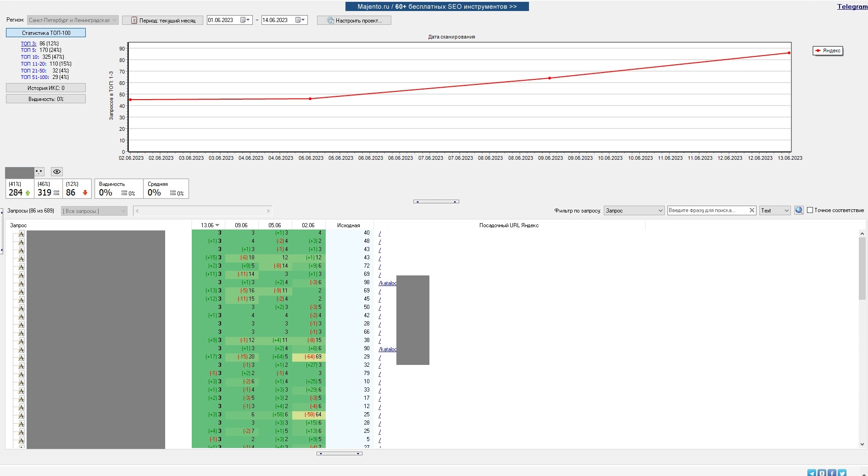The width and height of the screenshot is (868, 476).
Task: Click Период: текущий месяц button
Action: (163, 20)
